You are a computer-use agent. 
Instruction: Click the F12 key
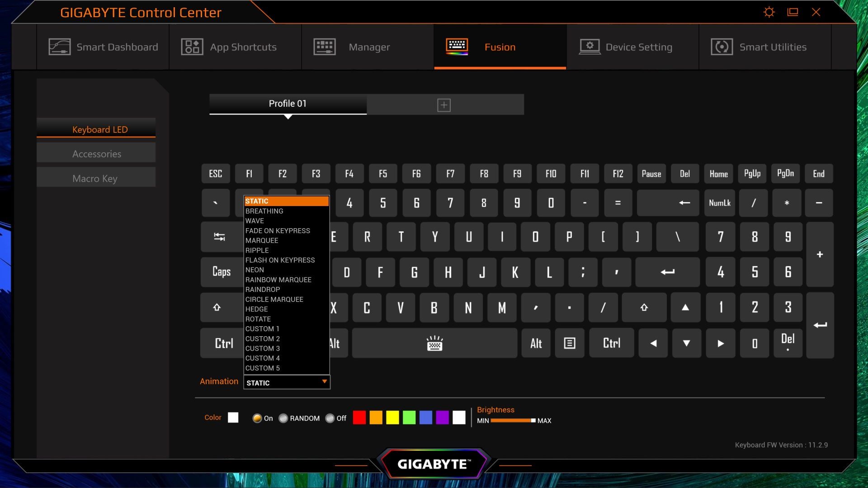618,174
